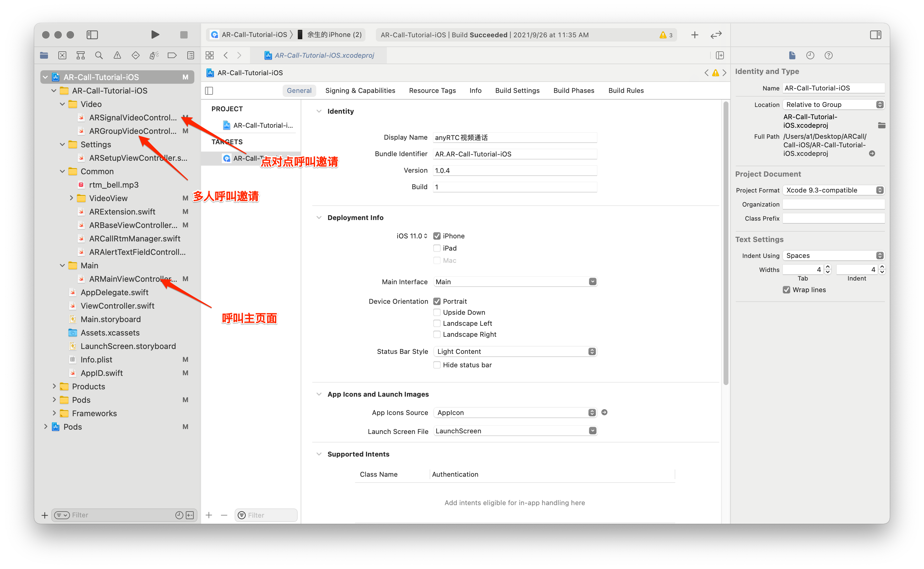The width and height of the screenshot is (924, 569).
Task: Enable Landscape Left orientation
Action: pyautogui.click(x=437, y=323)
